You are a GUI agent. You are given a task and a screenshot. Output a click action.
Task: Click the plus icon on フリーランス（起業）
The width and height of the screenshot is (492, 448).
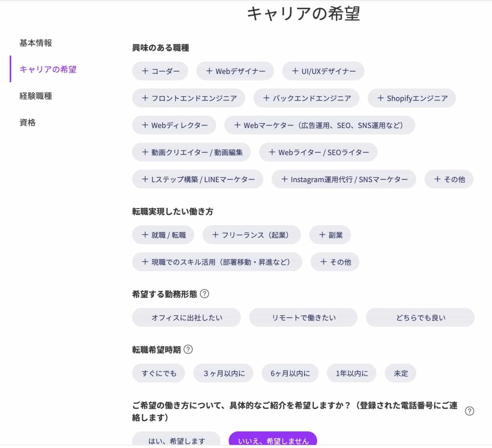216,235
